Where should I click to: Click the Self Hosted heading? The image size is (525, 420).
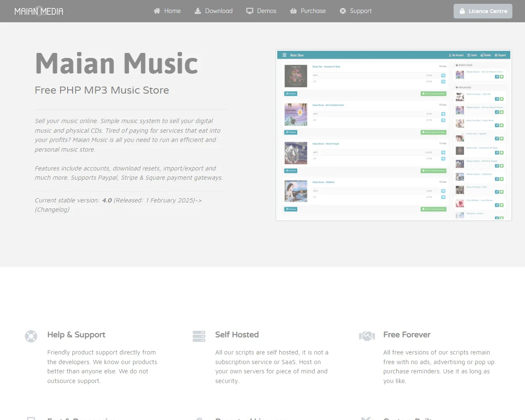coord(237,335)
